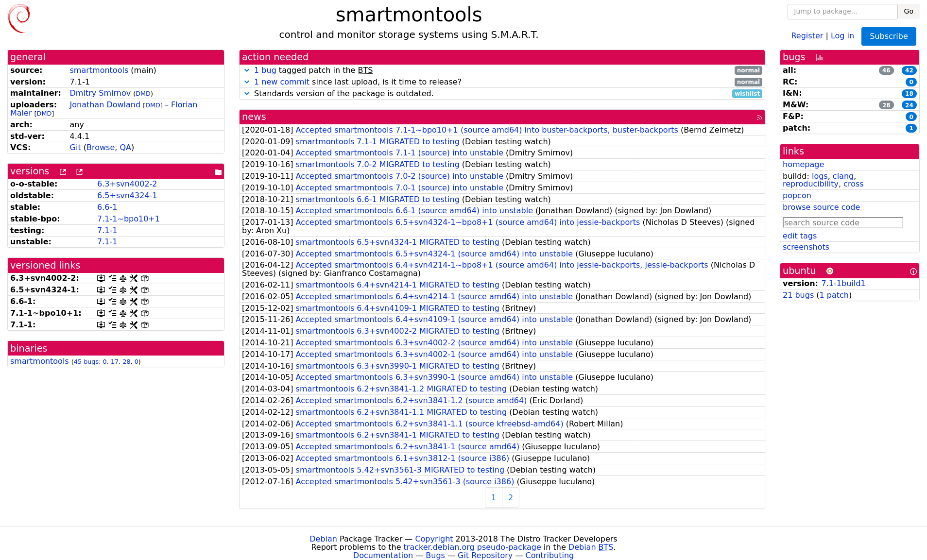The width and height of the screenshot is (927, 560).
Task: Go to news page 2
Action: coord(511,497)
